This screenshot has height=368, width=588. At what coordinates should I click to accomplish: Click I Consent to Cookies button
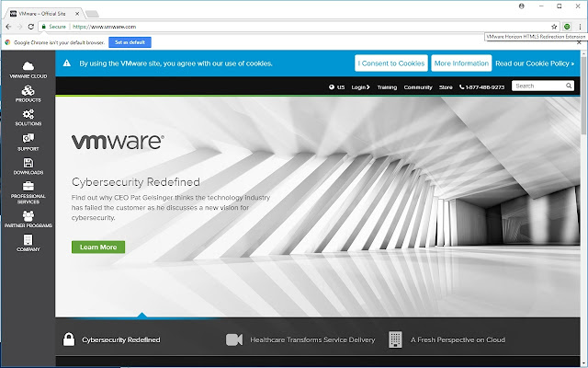click(x=391, y=63)
